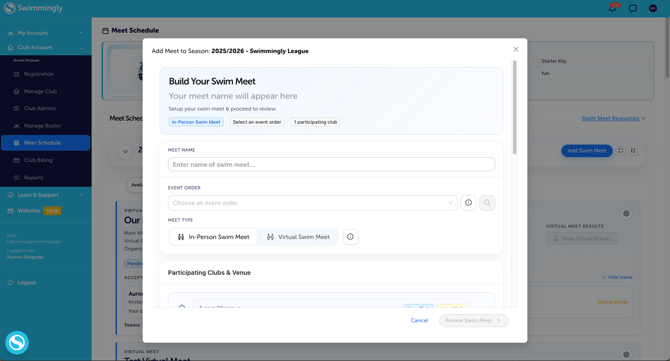
Task: Open Meet Schedule in sidebar
Action: click(45, 143)
